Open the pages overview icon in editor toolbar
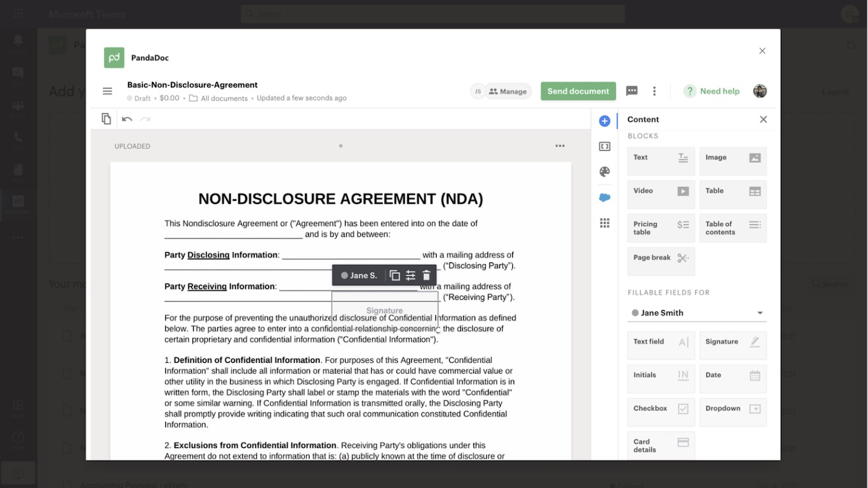Image resolution: width=868 pixels, height=488 pixels. 106,119
